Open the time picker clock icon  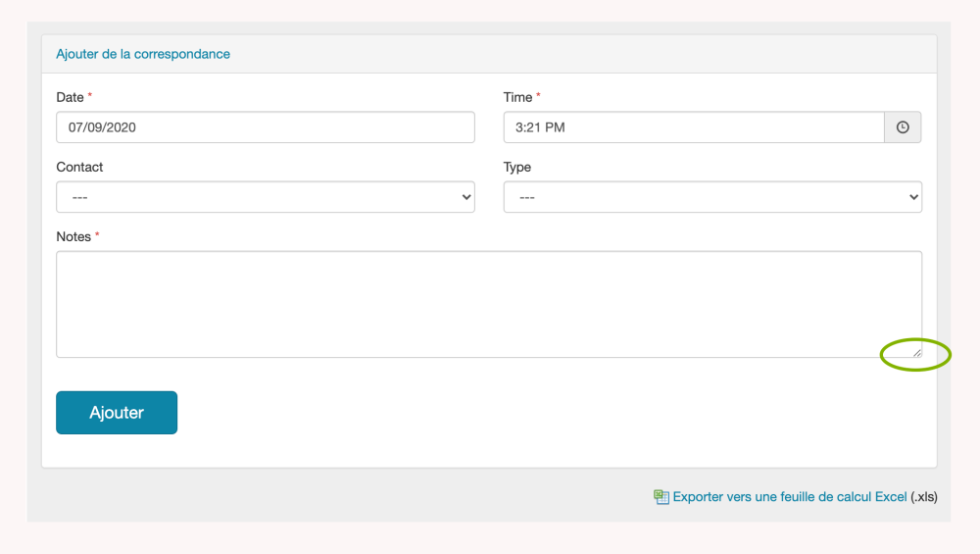(x=903, y=127)
